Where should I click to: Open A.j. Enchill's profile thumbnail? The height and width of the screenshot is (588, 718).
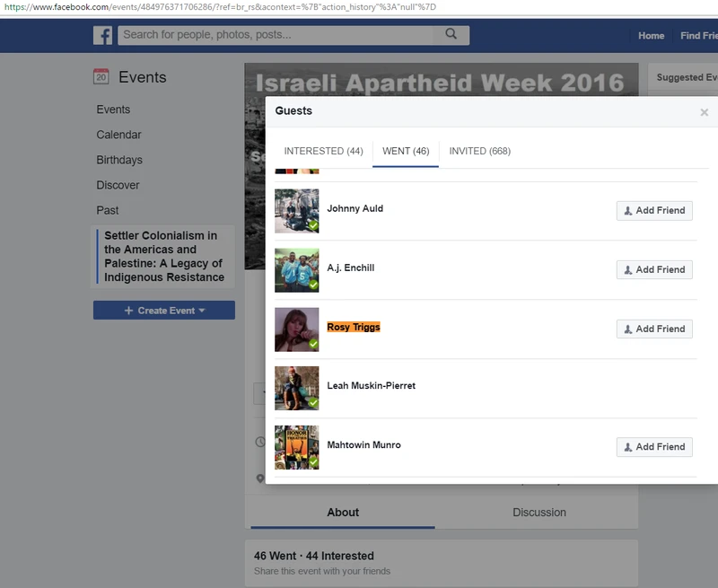coord(297,270)
